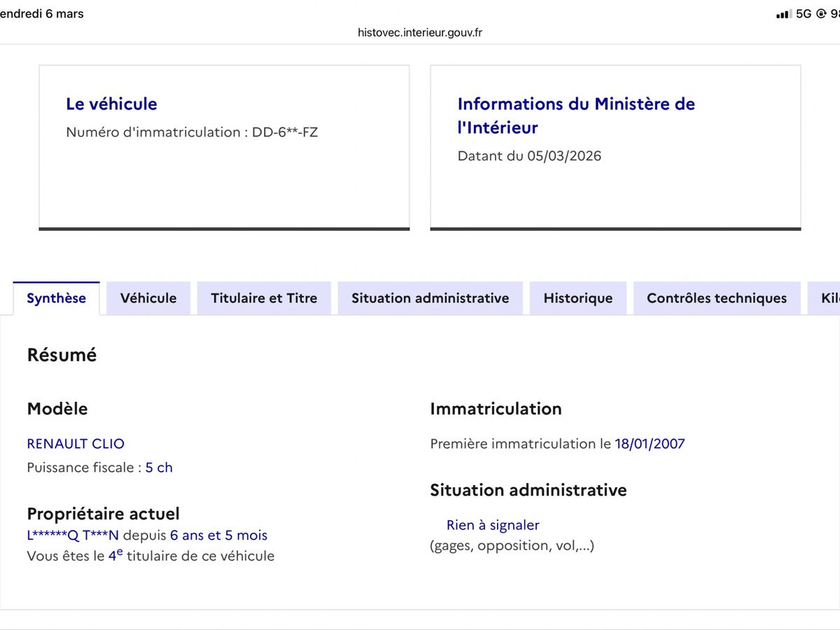Open the partially visible Kilométrage tab
840x630 pixels.
tap(829, 297)
